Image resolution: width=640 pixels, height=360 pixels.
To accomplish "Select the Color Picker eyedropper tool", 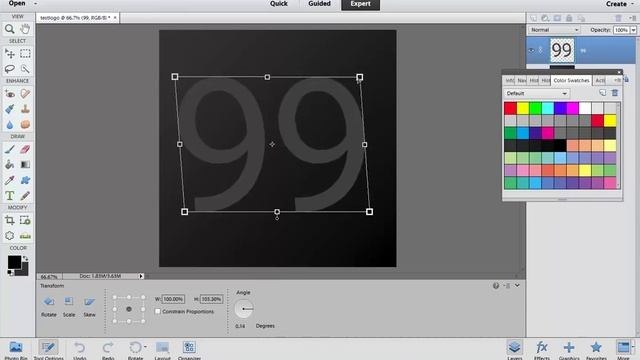I will (9, 180).
